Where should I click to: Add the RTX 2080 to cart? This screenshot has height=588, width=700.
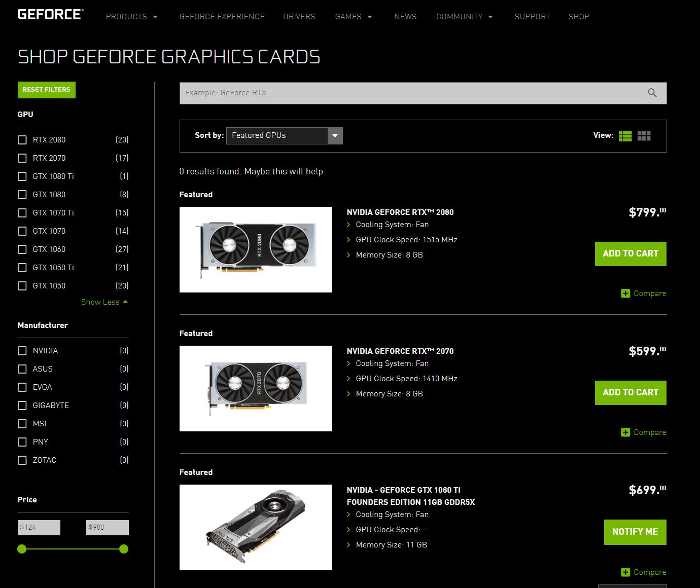[x=631, y=254]
